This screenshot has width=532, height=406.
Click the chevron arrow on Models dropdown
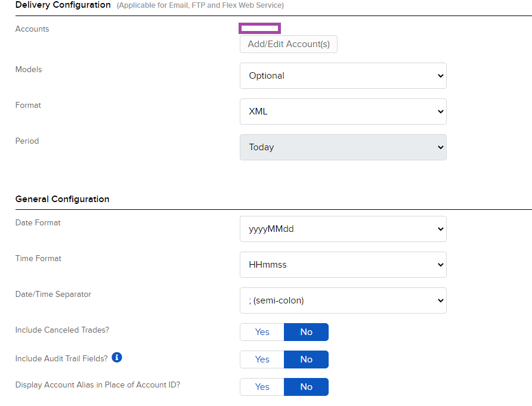click(x=440, y=76)
